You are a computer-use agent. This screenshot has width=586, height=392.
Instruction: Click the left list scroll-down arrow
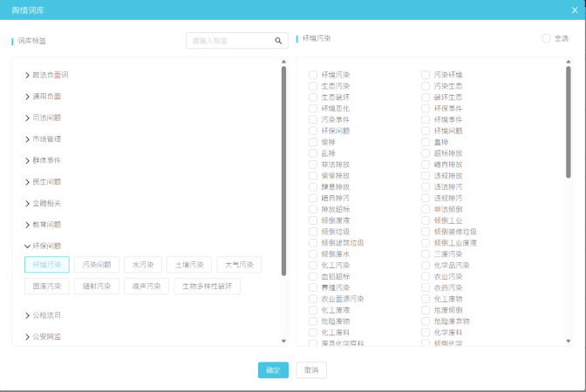click(283, 341)
